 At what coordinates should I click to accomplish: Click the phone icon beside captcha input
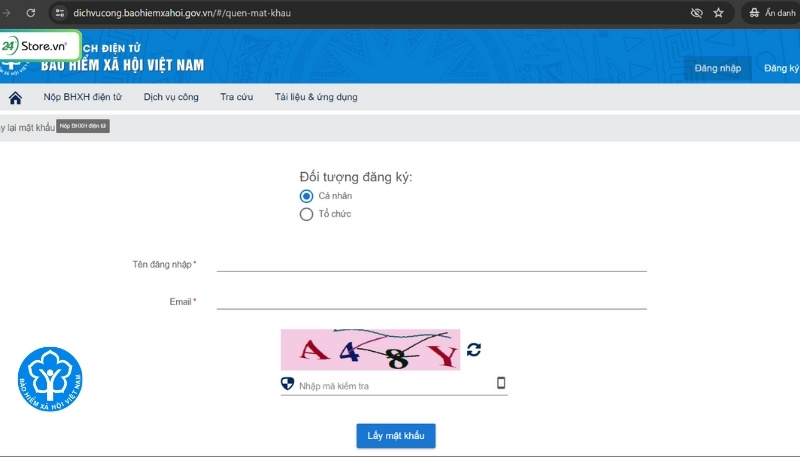click(501, 383)
